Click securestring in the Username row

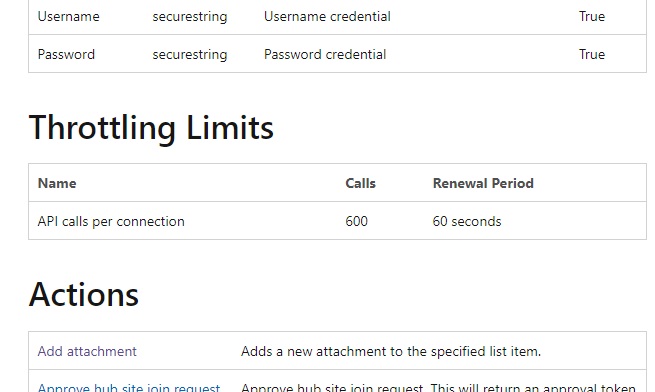coord(190,17)
